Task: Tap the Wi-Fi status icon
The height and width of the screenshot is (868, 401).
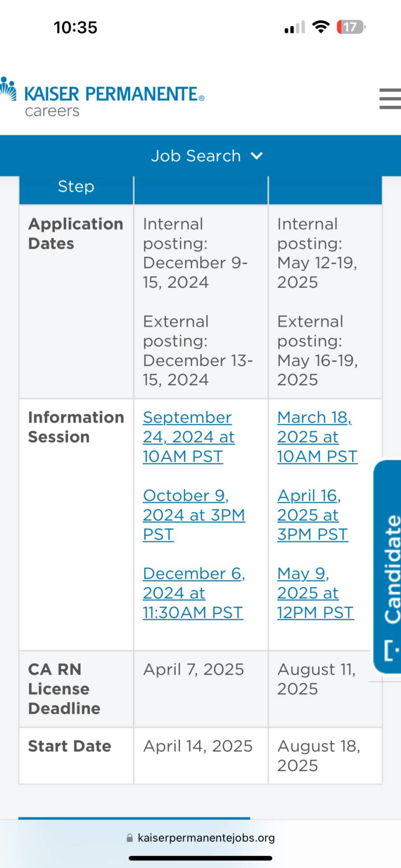Action: tap(320, 27)
